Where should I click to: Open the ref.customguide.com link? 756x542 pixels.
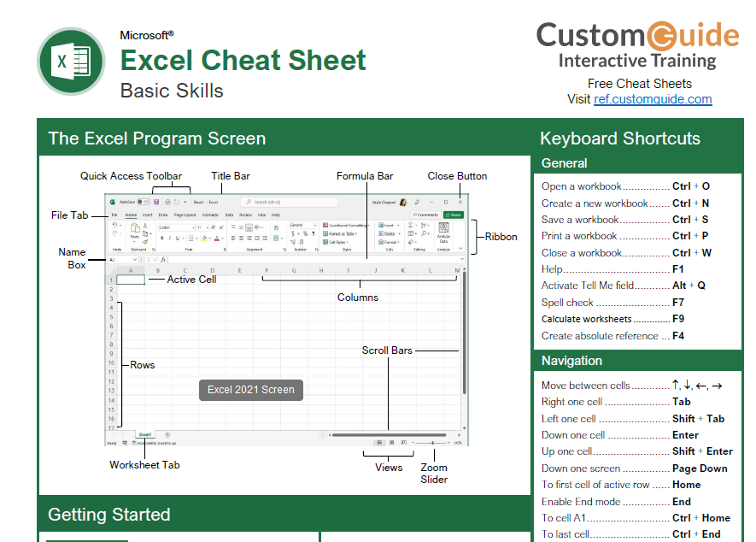coord(653,99)
